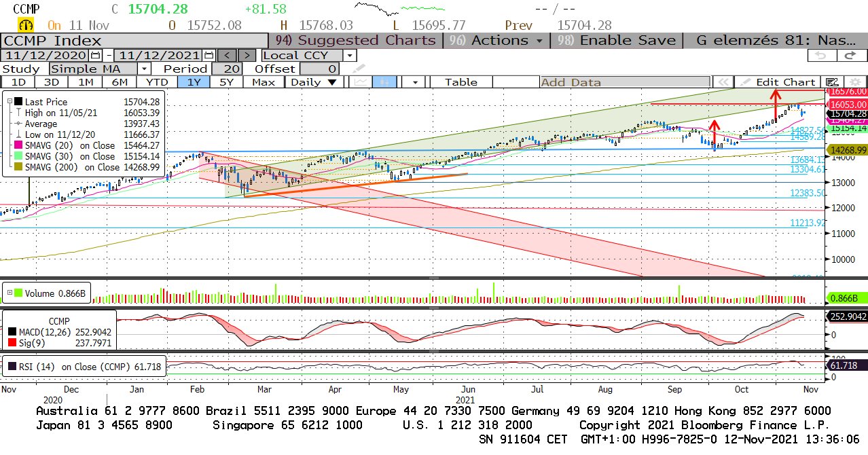
Task: Open the Daily periodicity dropdown
Action: pos(313,82)
